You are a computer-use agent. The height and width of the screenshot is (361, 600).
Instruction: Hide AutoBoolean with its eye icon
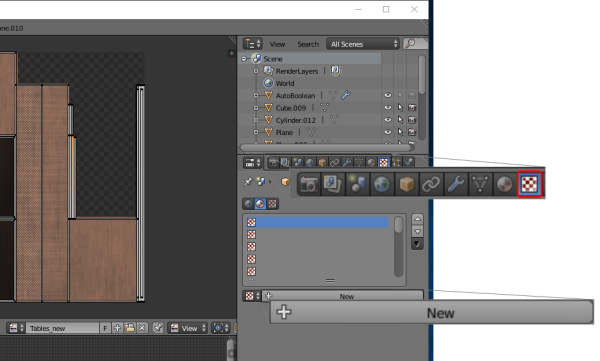pyautogui.click(x=388, y=95)
